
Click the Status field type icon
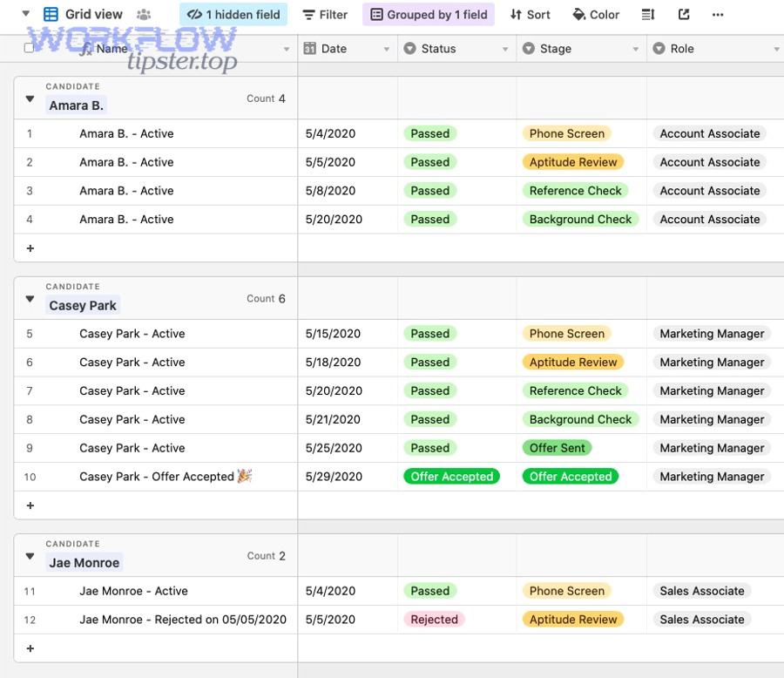tap(410, 49)
